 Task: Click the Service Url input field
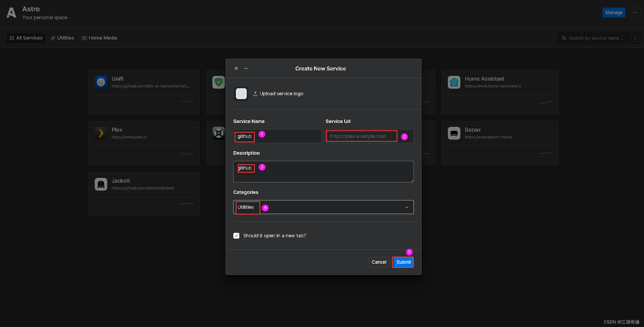361,136
